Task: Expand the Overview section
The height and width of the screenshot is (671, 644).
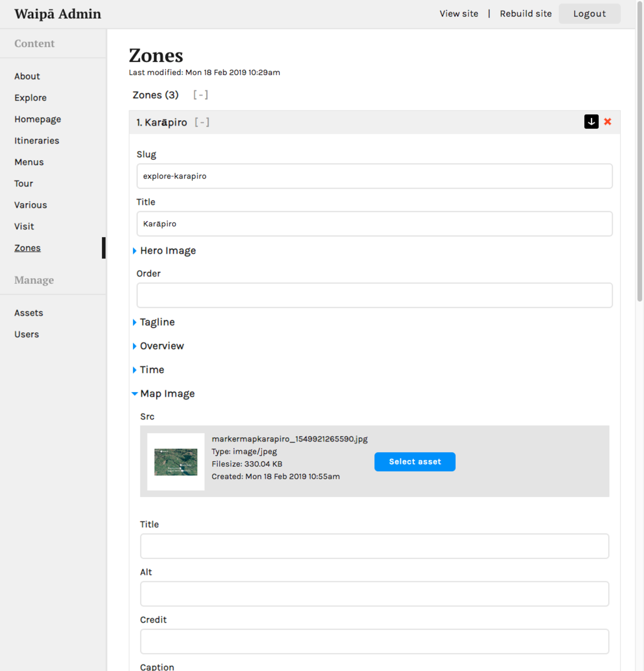Action: [x=161, y=346]
